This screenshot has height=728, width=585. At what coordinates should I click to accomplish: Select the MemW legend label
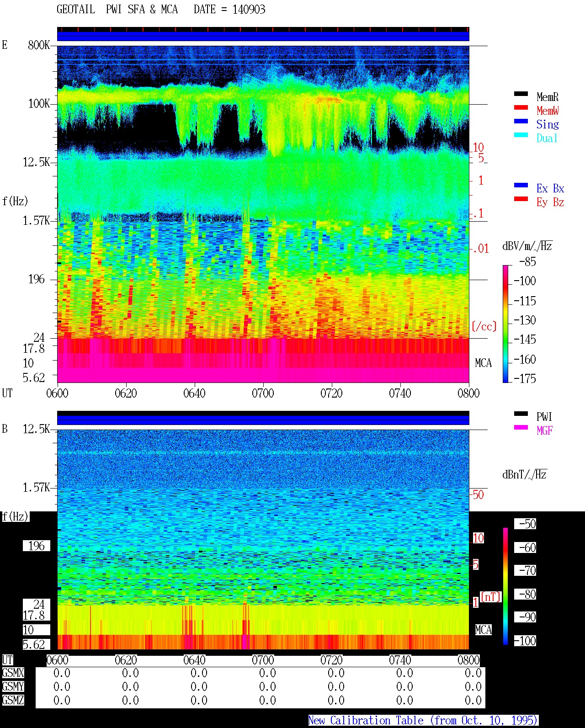(x=548, y=111)
